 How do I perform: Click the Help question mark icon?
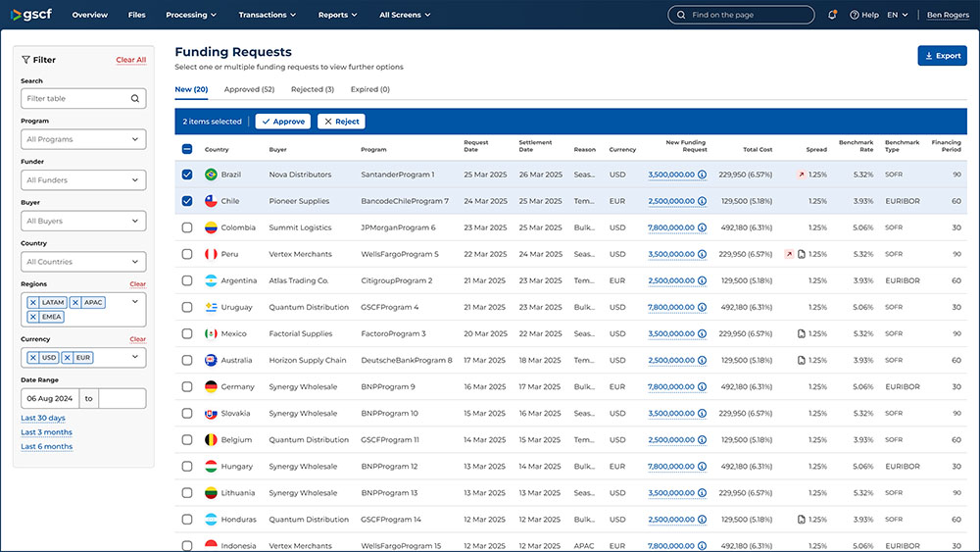(x=854, y=15)
